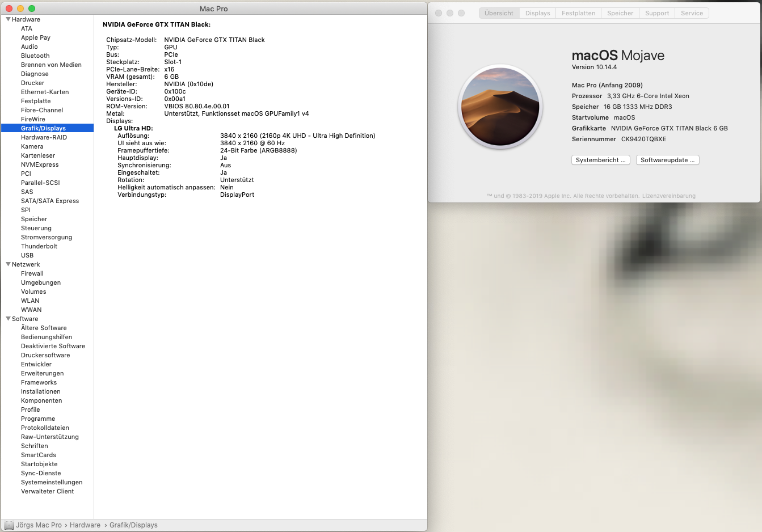This screenshot has height=532, width=762.
Task: Collapse the Hardware section triangle
Action: (8, 19)
